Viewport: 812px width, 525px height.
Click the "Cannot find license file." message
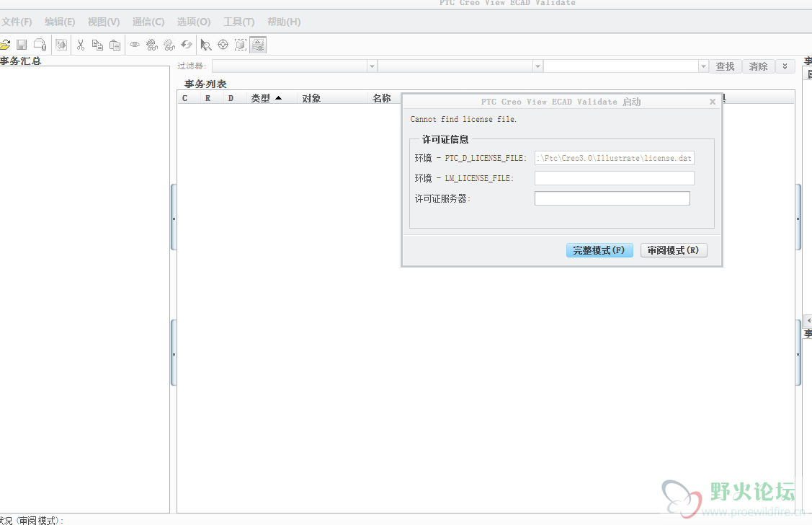click(x=463, y=119)
